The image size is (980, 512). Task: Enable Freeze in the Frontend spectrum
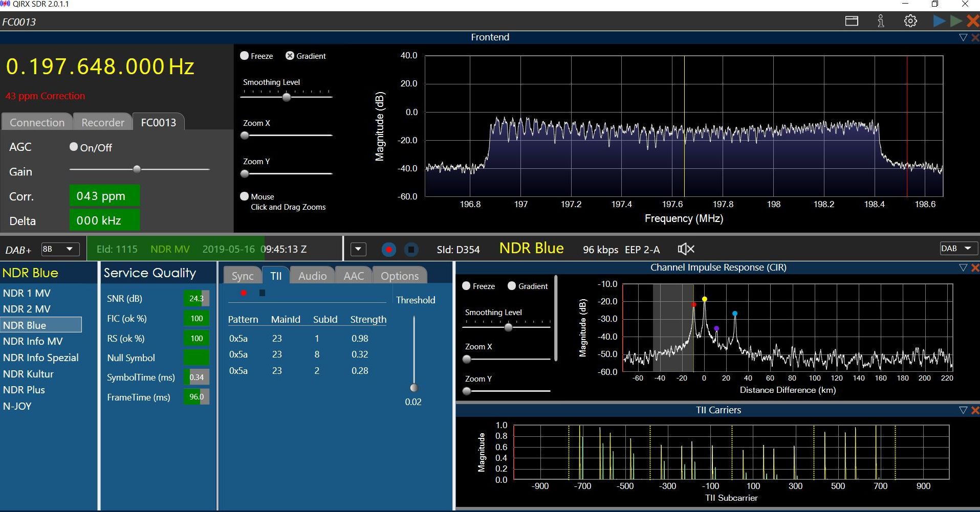(245, 56)
